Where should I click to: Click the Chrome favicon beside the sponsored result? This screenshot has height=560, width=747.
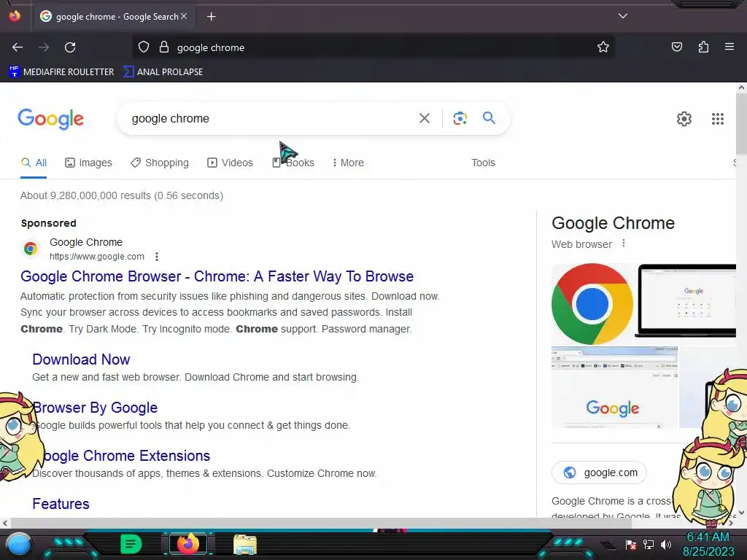tap(31, 248)
